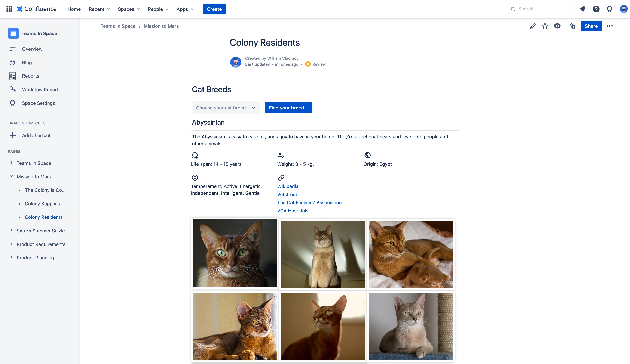The image size is (630, 364).
Task: Click the Add shortcut plus icon
Action: click(12, 135)
